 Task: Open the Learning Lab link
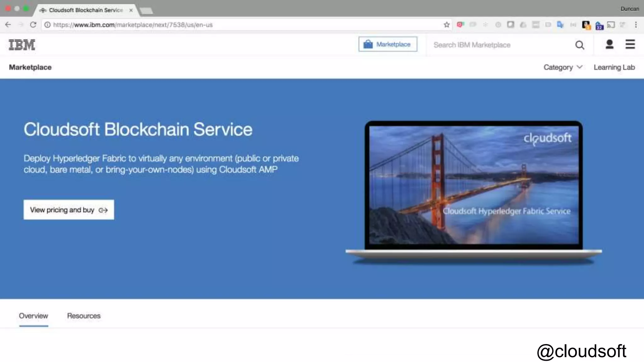[x=614, y=67]
